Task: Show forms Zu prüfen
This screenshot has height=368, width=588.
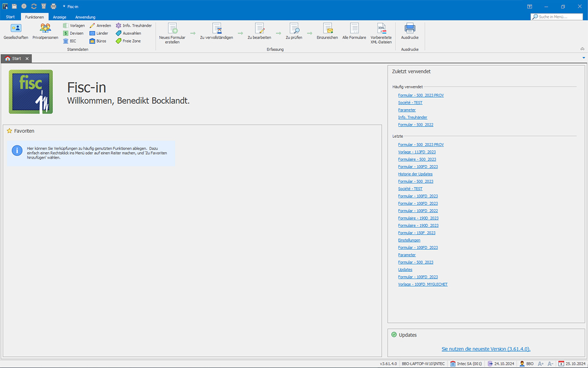Action: (294, 31)
